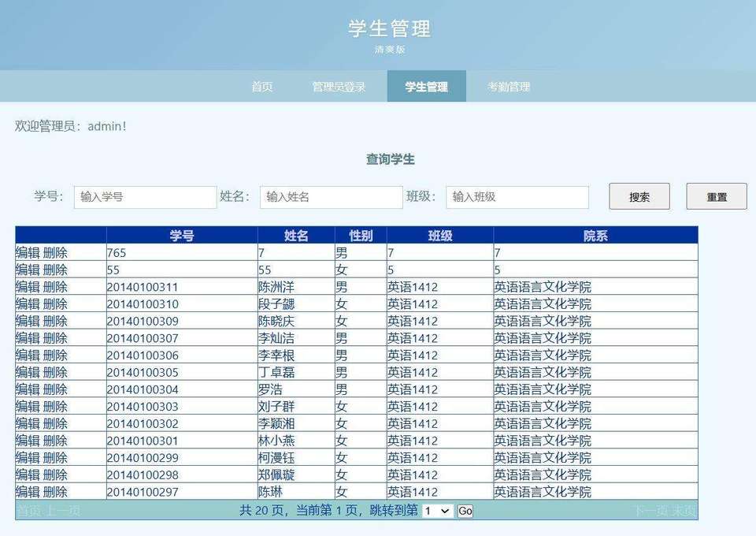Click 英语语言文化学院 cell for 林小燕
Screen dimensions: 756x536
(595, 441)
